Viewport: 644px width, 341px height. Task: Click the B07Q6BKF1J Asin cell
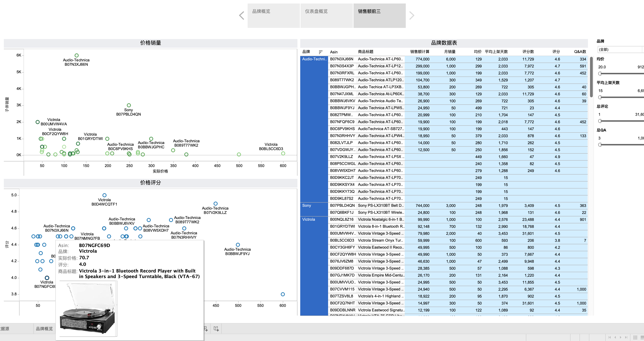click(x=342, y=212)
